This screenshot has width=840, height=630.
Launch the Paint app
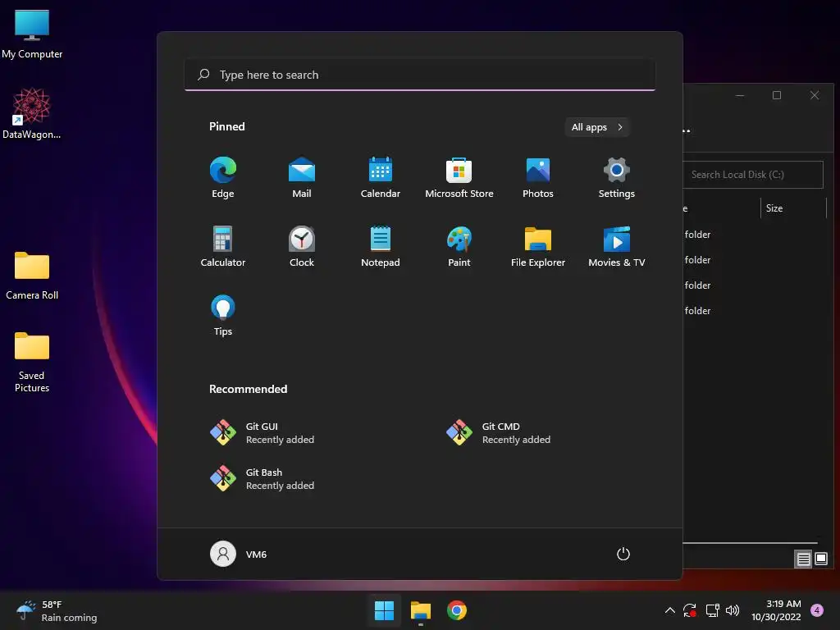[459, 246]
